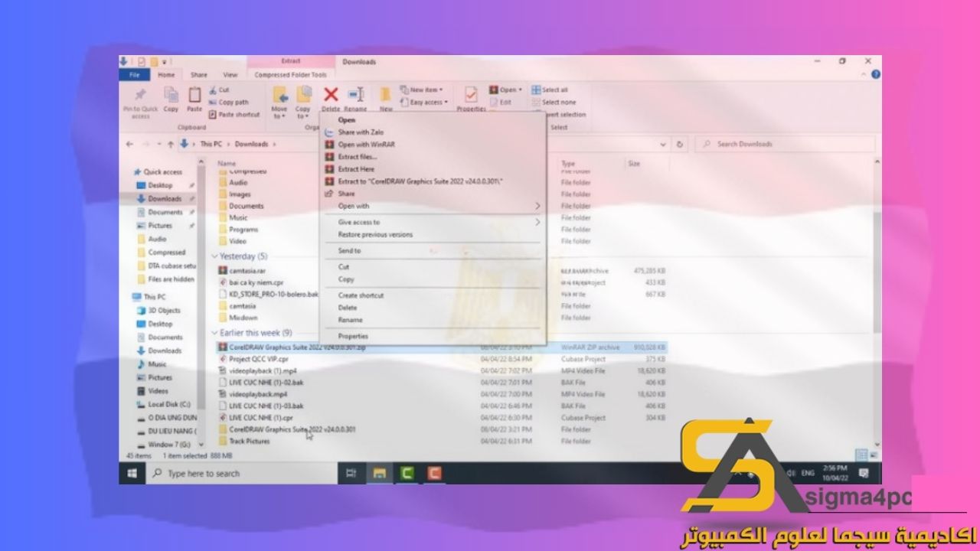Click the Copy icon in Clipboard group
The image size is (980, 551).
(171, 95)
